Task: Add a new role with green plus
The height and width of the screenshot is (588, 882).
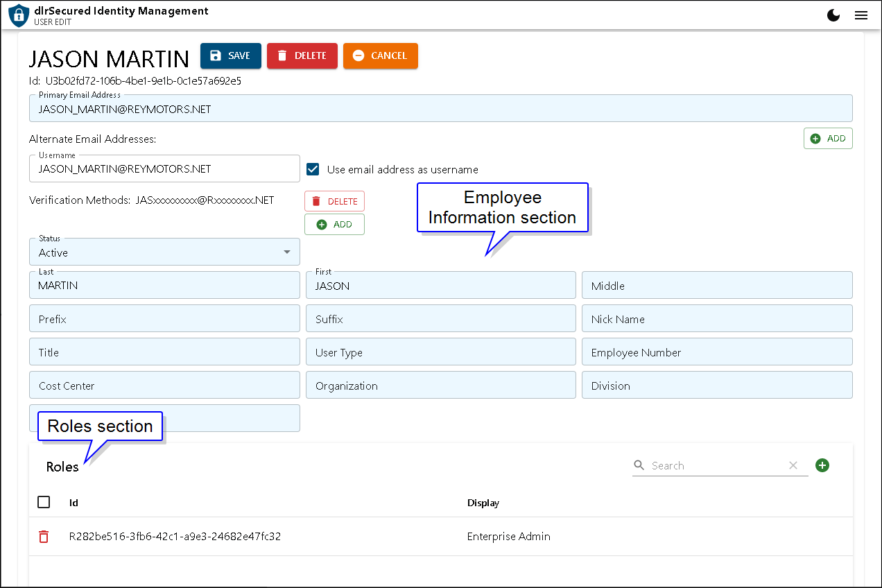Action: tap(822, 465)
